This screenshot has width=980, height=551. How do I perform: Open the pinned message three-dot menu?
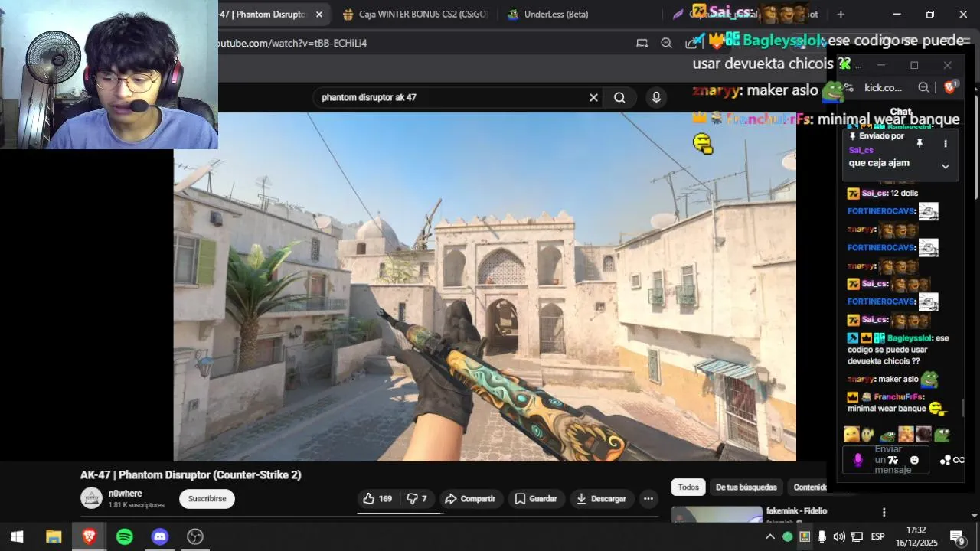[x=946, y=143]
